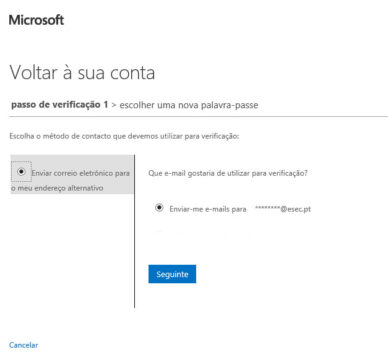
Task: Click the Microsoft logo
Action: pyautogui.click(x=36, y=20)
